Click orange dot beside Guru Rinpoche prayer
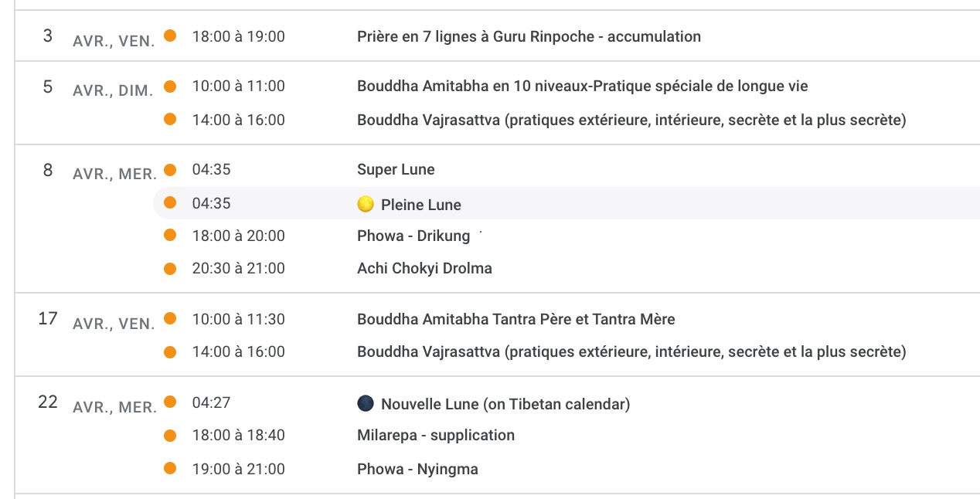The height and width of the screenshot is (499, 980). (x=170, y=36)
